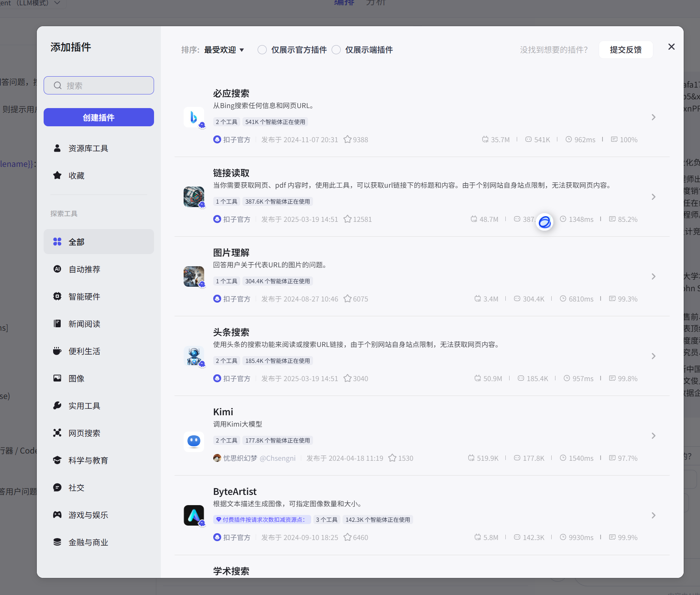Click the 创建插件 button
Viewport: 700px width, 595px height.
coord(98,117)
